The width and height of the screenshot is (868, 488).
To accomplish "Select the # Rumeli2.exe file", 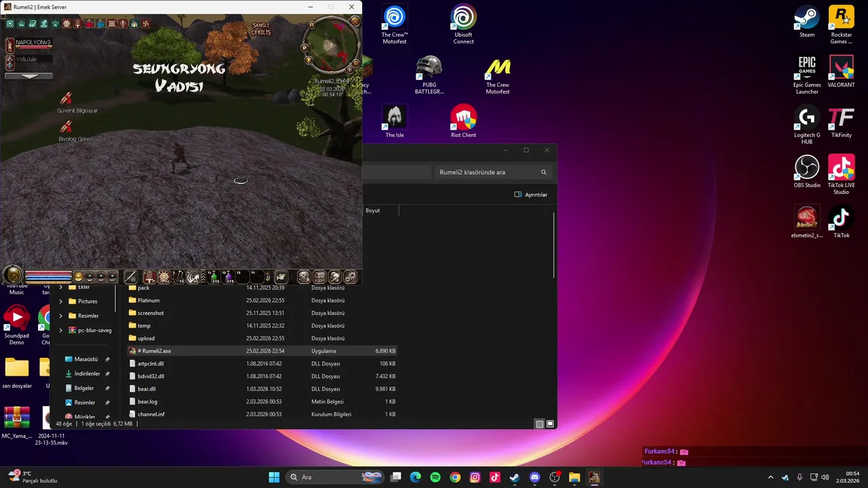I will tap(262, 351).
